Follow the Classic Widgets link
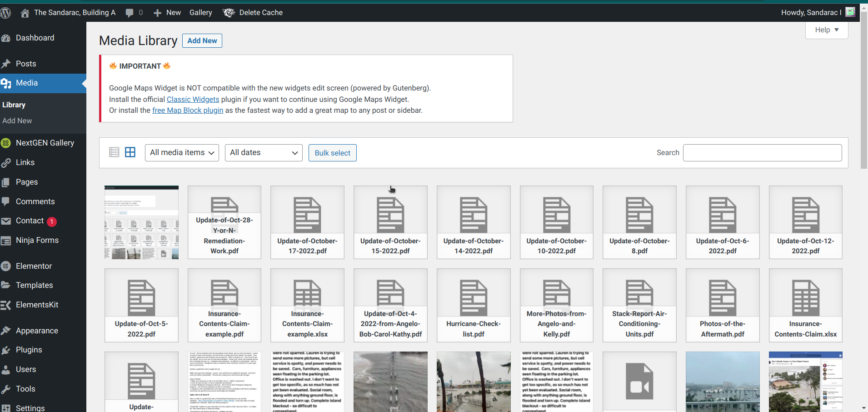Viewport: 868px width, 412px height. click(193, 99)
